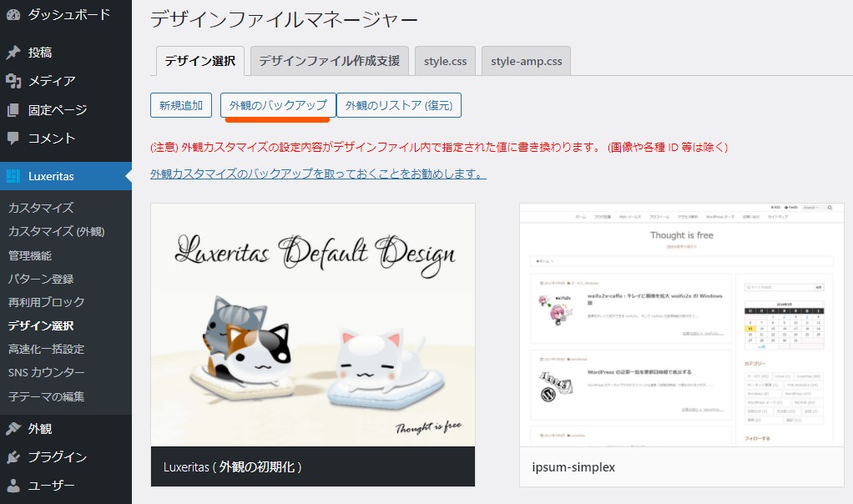Click the media icon beside メディア
The image size is (853, 504).
13,81
